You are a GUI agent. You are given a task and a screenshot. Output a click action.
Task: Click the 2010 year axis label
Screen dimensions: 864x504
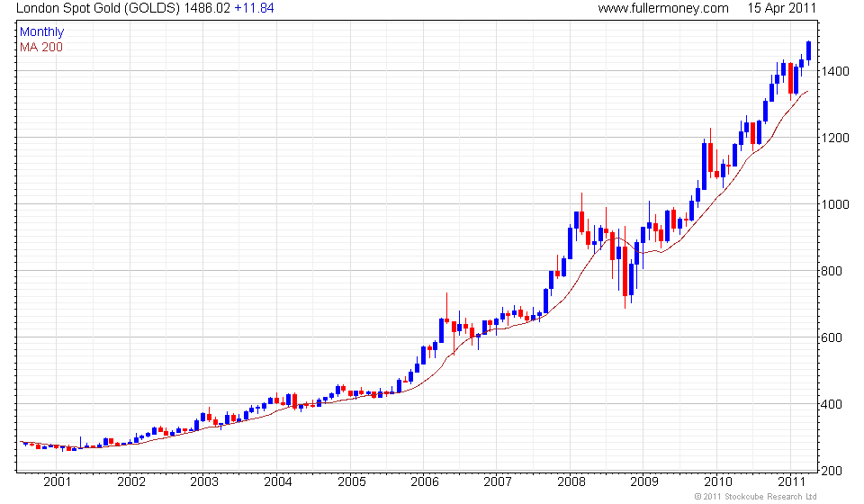[718, 482]
